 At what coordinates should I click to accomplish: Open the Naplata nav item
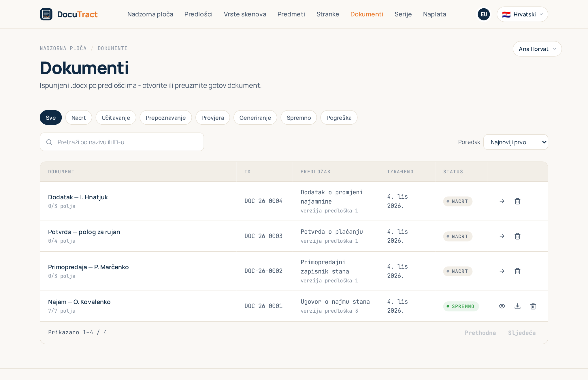pyautogui.click(x=434, y=14)
